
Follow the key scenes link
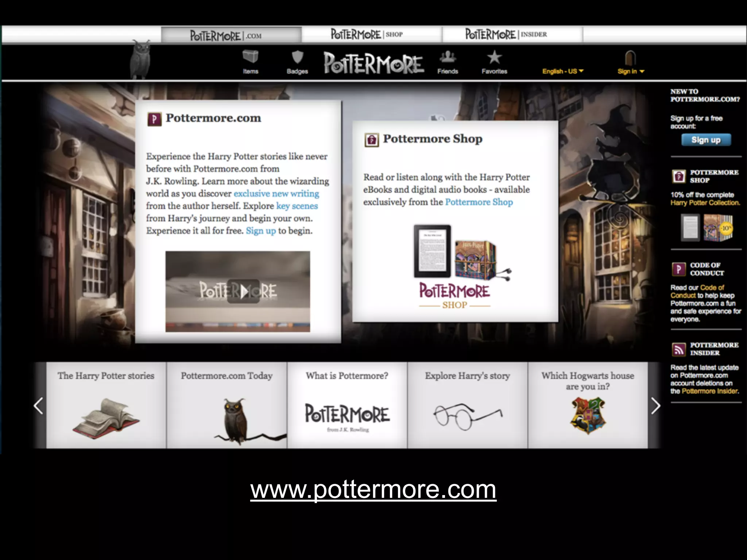pos(297,206)
